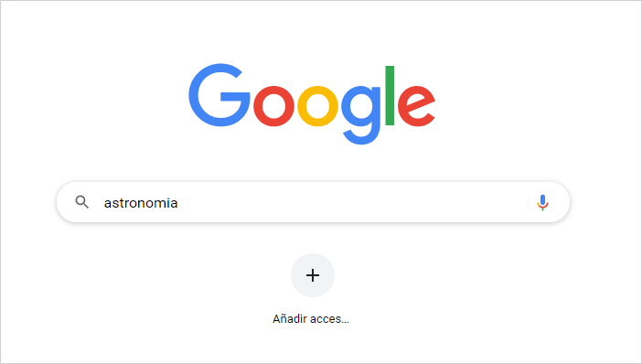The height and width of the screenshot is (364, 642).
Task: Click the "Añadir acces..." shortcut label
Action: [311, 319]
